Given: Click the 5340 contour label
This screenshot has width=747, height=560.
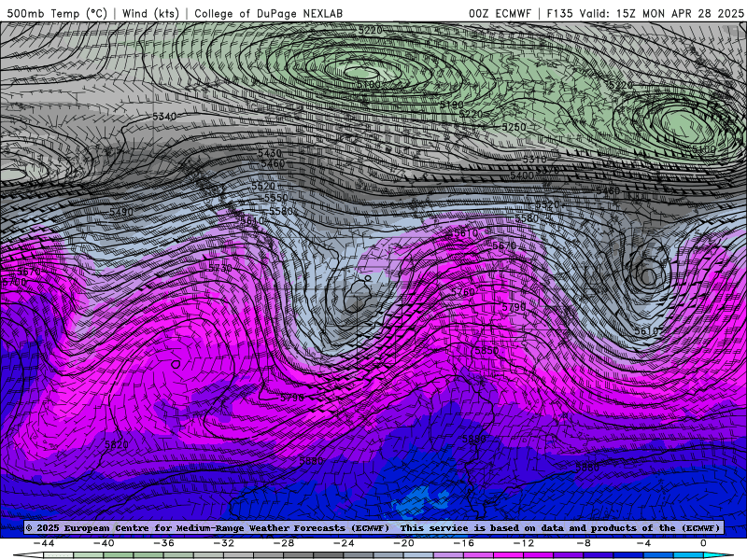Looking at the screenshot, I should 164,116.
